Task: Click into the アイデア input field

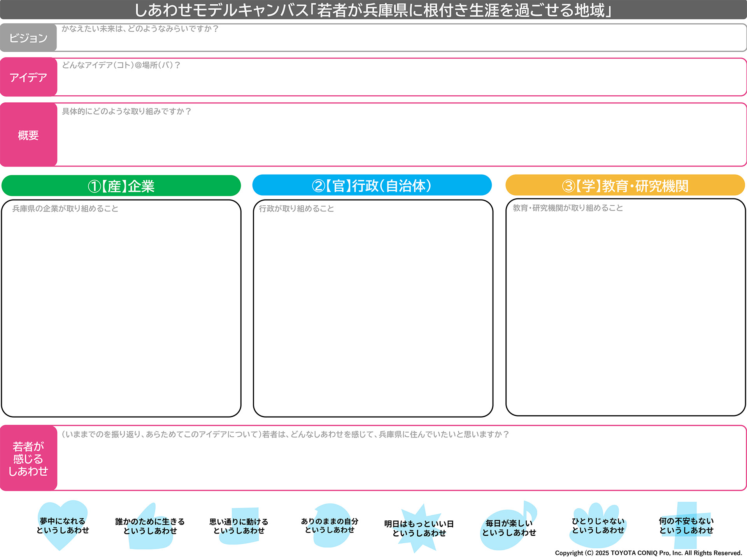Action: (x=401, y=80)
